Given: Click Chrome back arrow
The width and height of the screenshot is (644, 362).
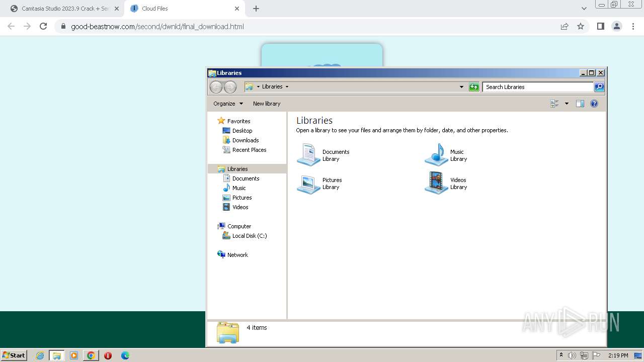Looking at the screenshot, I should click(x=11, y=26).
